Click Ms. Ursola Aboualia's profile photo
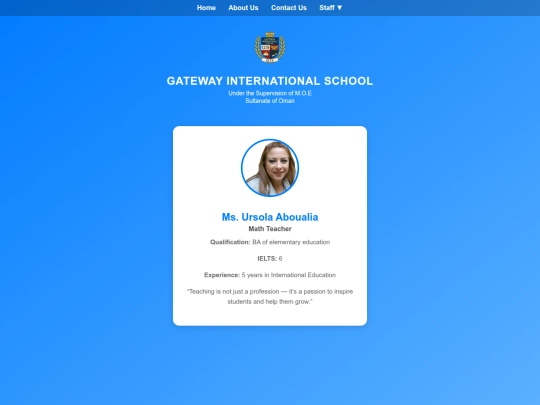Viewport: 540px width, 405px height. pyautogui.click(x=270, y=168)
